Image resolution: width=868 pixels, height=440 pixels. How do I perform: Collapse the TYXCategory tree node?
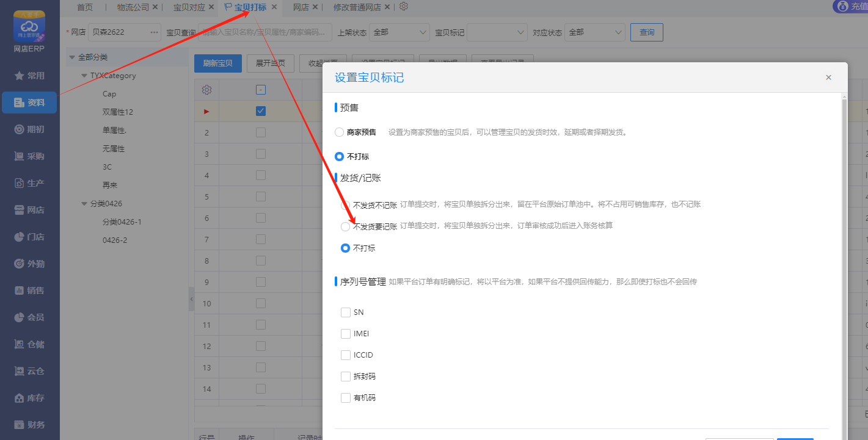(84, 76)
